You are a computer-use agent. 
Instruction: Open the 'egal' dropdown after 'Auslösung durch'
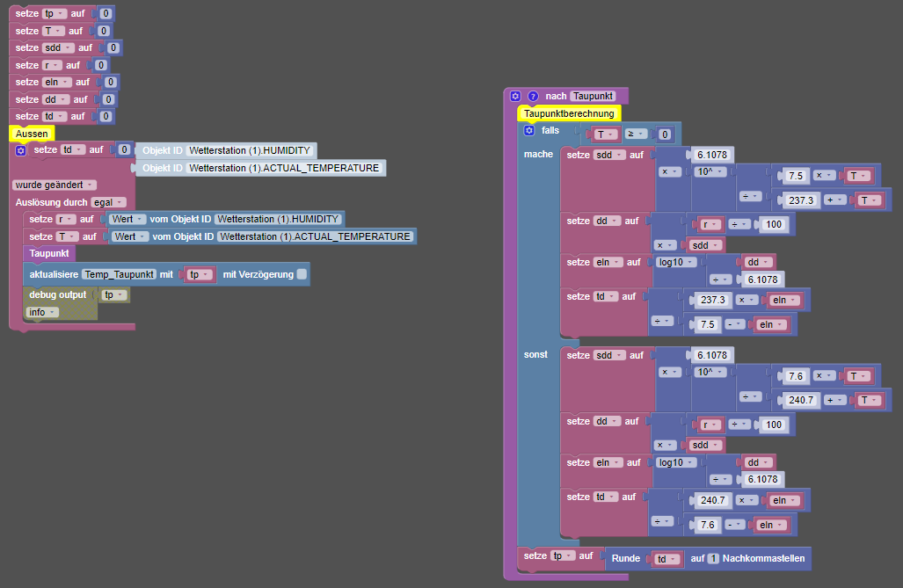tap(108, 202)
